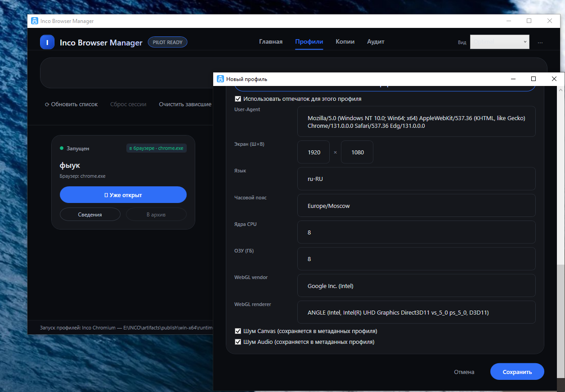Switch to the Главная tab
Viewport: 565px width, 392px height.
tap(271, 41)
